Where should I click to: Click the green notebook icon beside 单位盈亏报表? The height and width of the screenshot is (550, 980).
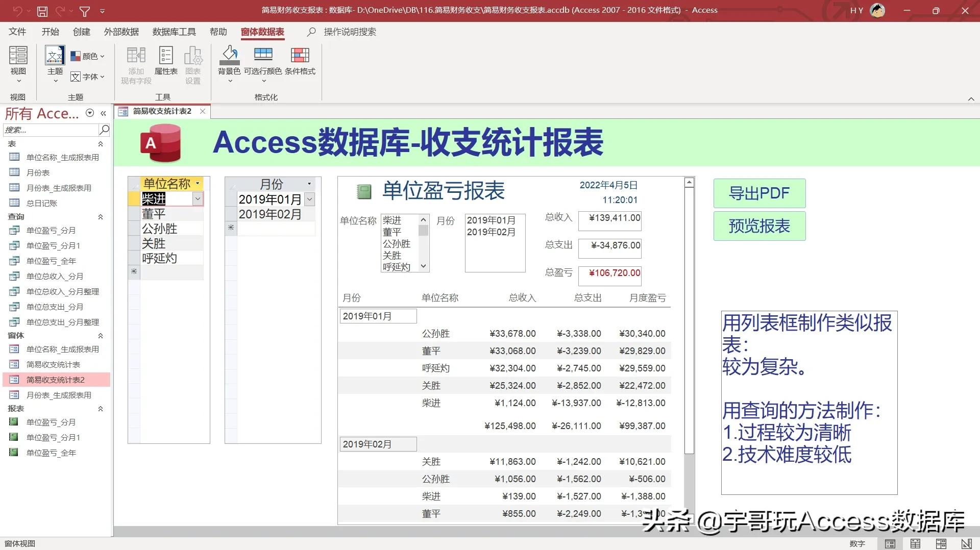coord(364,192)
